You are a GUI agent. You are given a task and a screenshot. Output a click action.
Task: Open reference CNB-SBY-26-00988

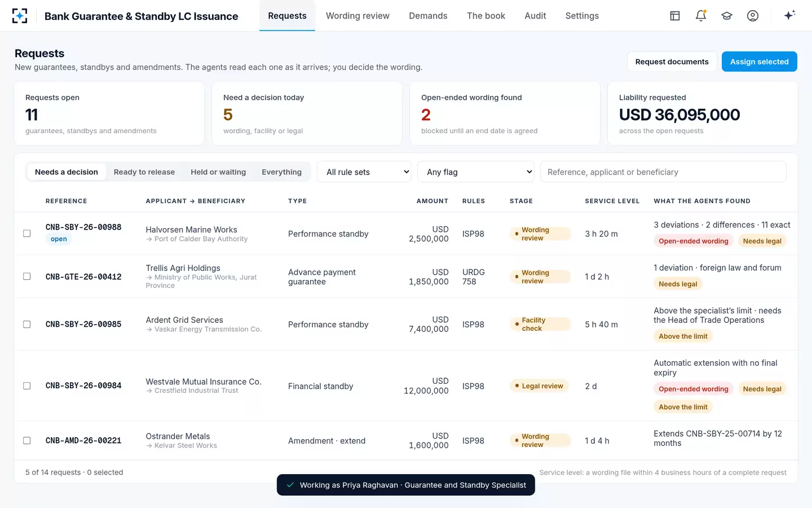tap(83, 227)
